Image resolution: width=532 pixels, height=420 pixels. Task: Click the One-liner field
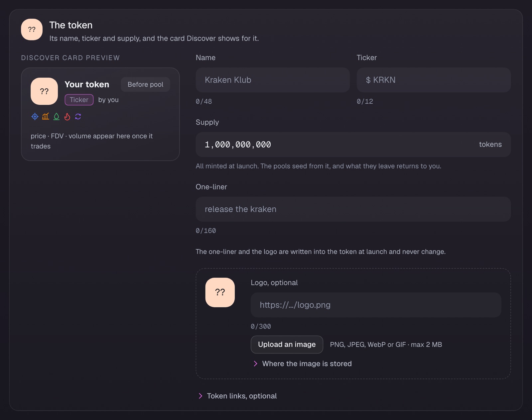click(x=353, y=209)
